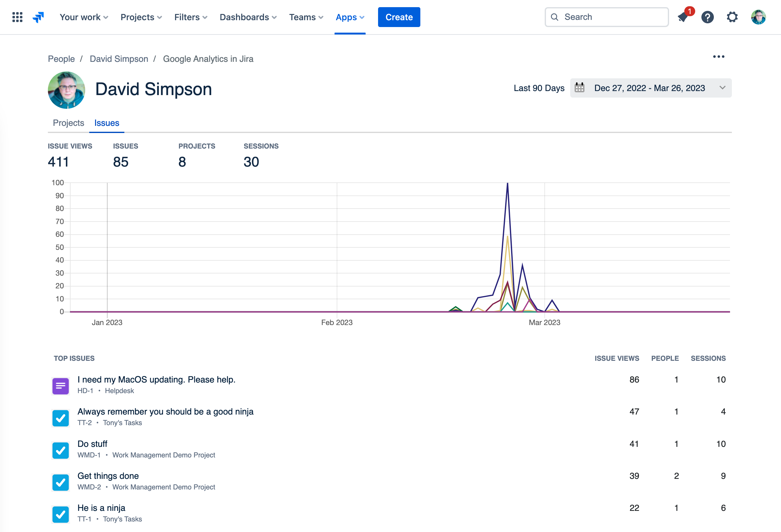Click the profile avatar in top bar
This screenshot has height=532, width=781.
point(758,17)
